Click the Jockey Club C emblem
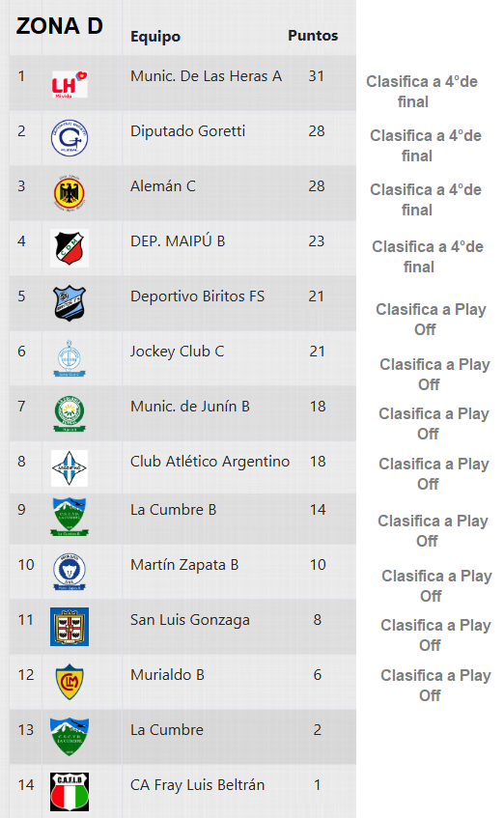 tap(70, 358)
